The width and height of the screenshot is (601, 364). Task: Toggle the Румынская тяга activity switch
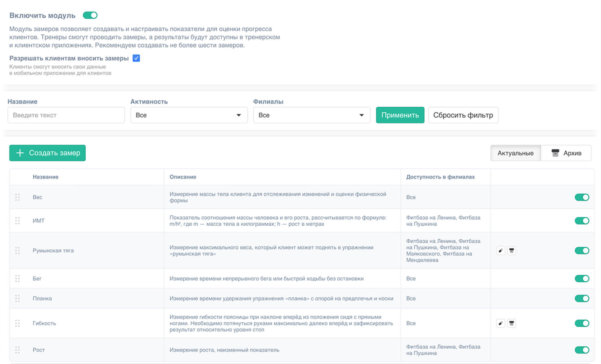click(x=582, y=250)
